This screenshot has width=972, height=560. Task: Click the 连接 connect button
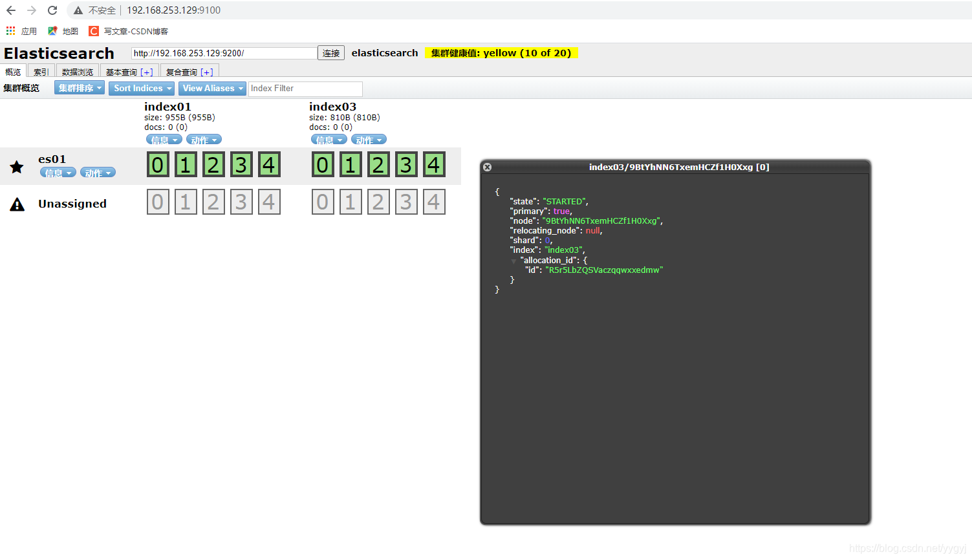pos(331,53)
